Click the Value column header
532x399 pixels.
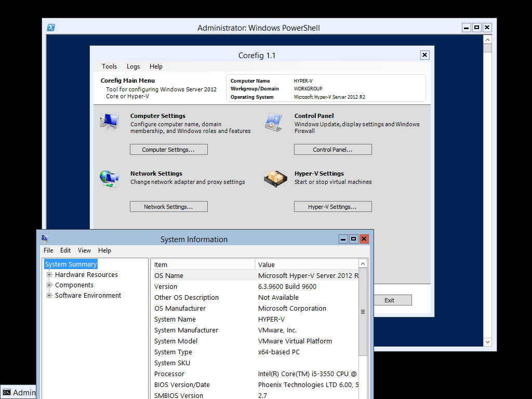307,264
